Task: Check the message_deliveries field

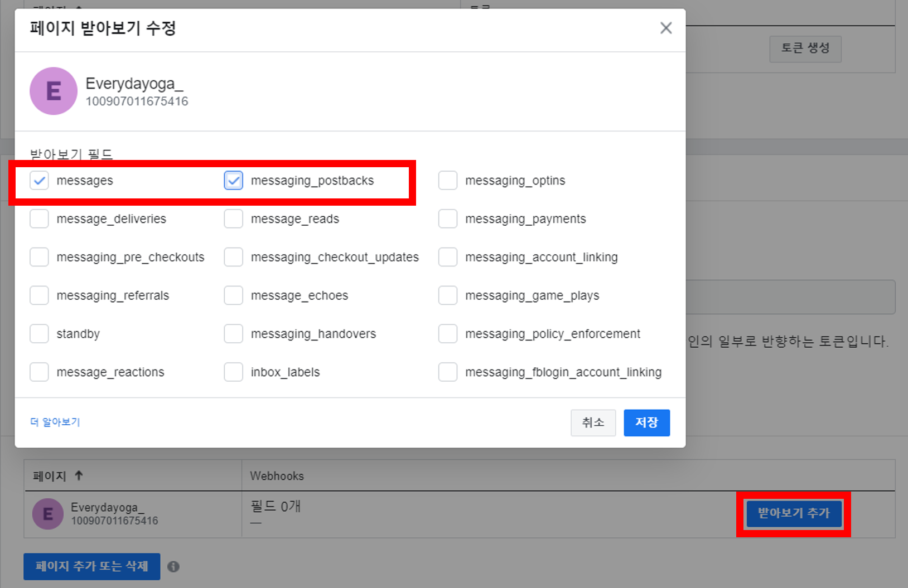Action: [39, 219]
